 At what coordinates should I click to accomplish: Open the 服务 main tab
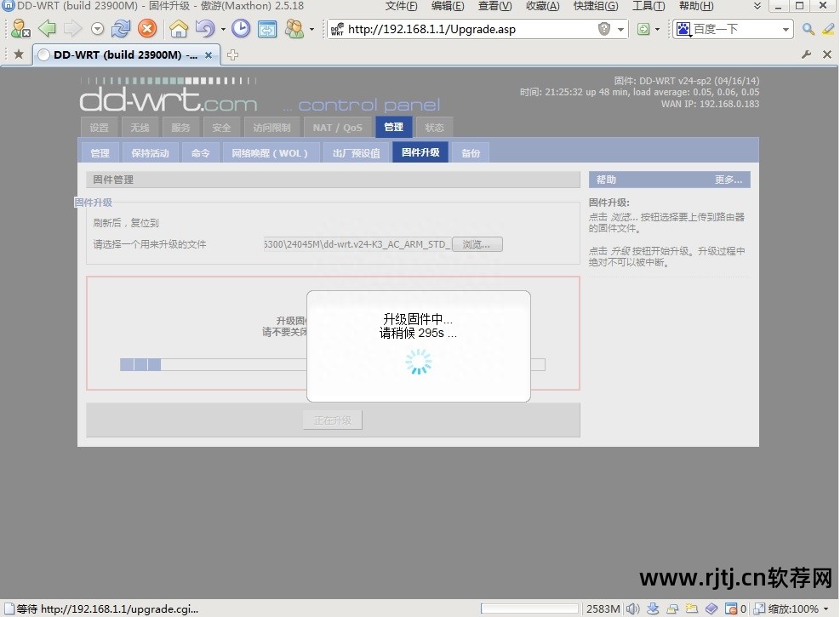(180, 128)
